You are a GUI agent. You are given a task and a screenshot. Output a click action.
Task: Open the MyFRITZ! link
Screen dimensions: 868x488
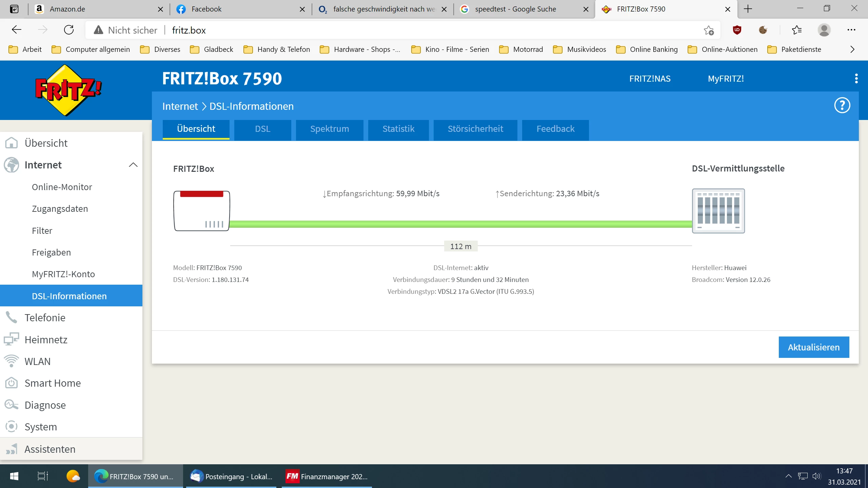click(x=726, y=79)
